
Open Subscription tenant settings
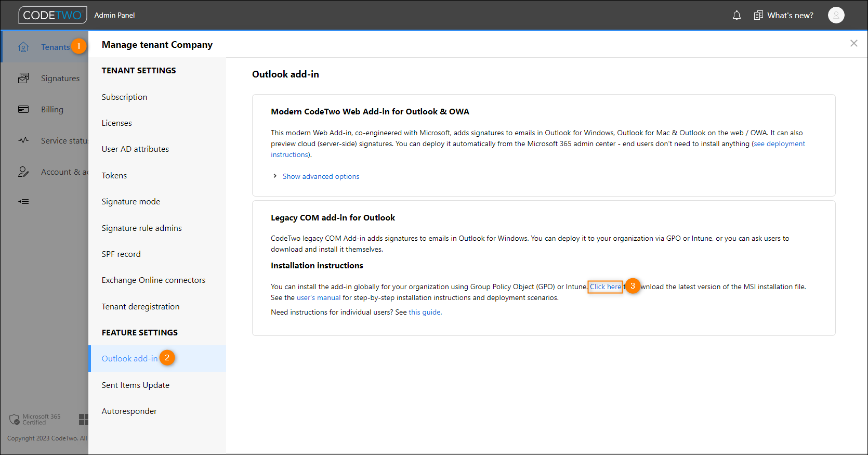[124, 97]
